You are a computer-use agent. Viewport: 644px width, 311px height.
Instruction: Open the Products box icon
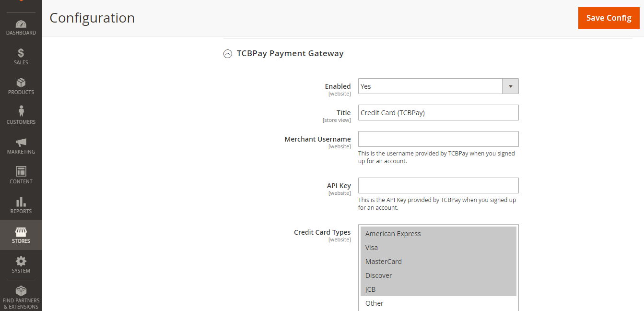[21, 83]
